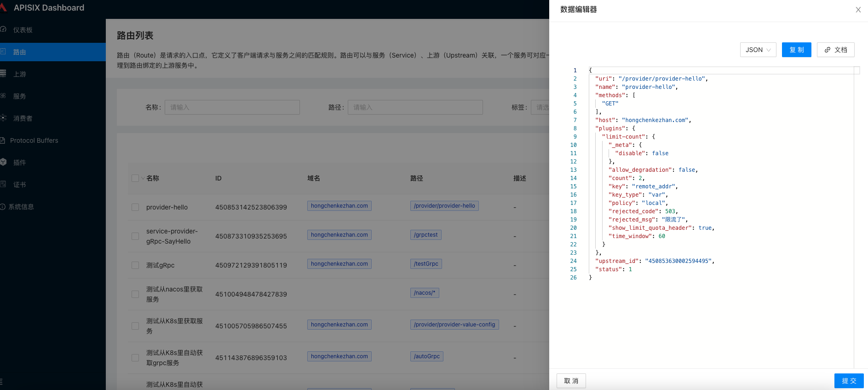Open the 系统信息 menu item
The height and width of the screenshot is (390, 868).
tap(53, 207)
